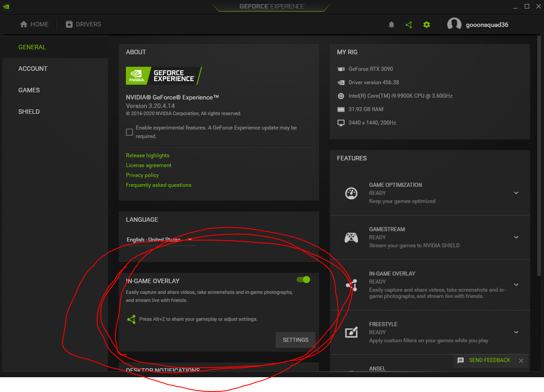The width and height of the screenshot is (544, 392).
Task: Open Frequently asked questions link
Action: click(159, 185)
